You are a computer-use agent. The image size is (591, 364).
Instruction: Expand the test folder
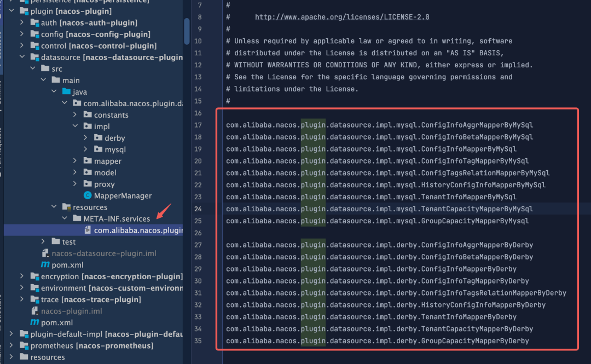coord(44,242)
